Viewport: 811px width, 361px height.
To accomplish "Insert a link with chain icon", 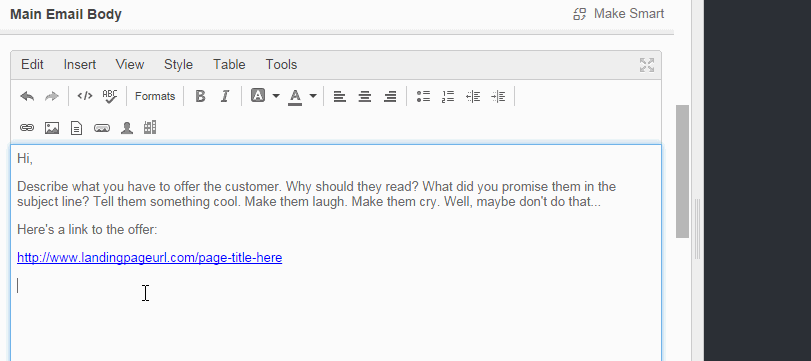I will click(27, 128).
